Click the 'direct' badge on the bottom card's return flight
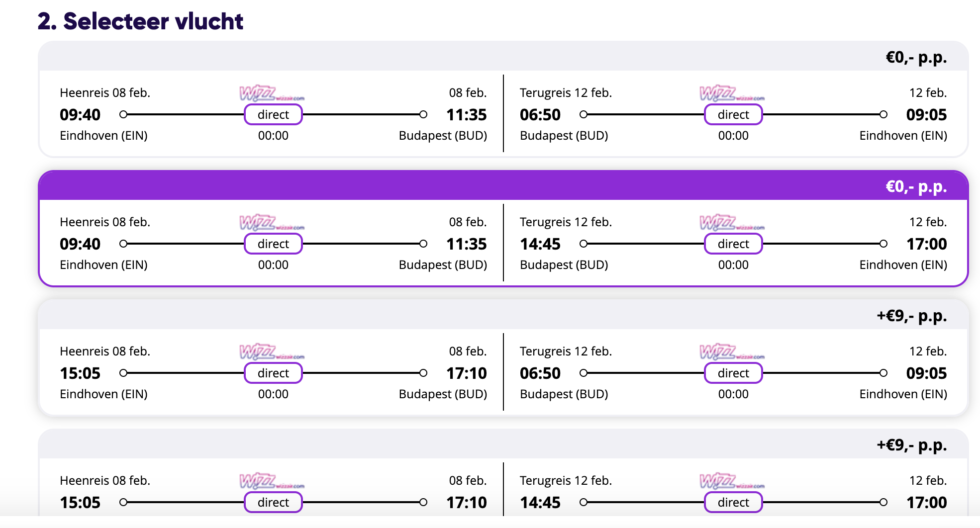 (x=733, y=503)
